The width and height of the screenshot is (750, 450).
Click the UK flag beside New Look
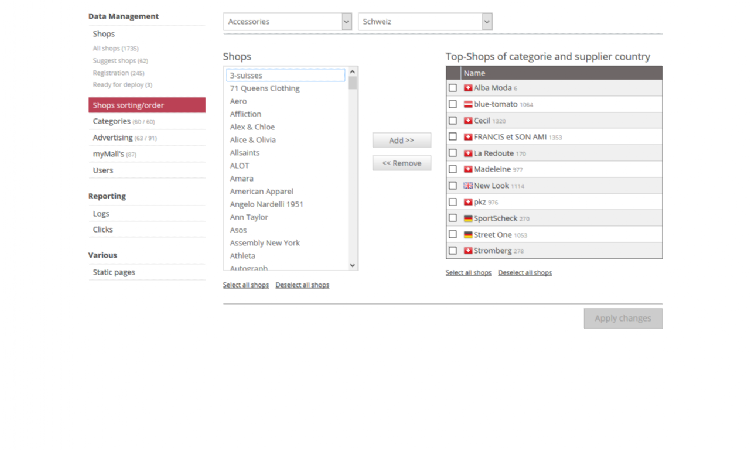468,186
